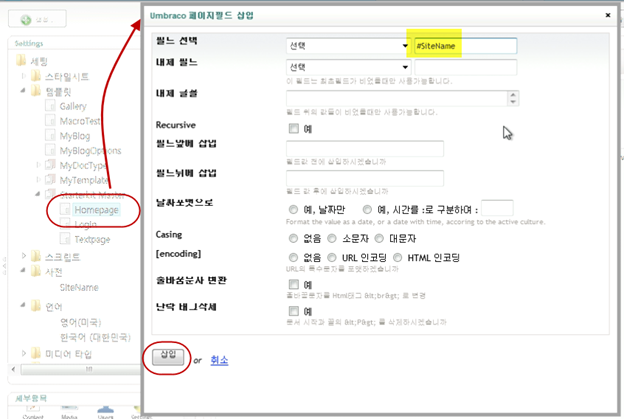Click the time separator input box

(x=497, y=208)
